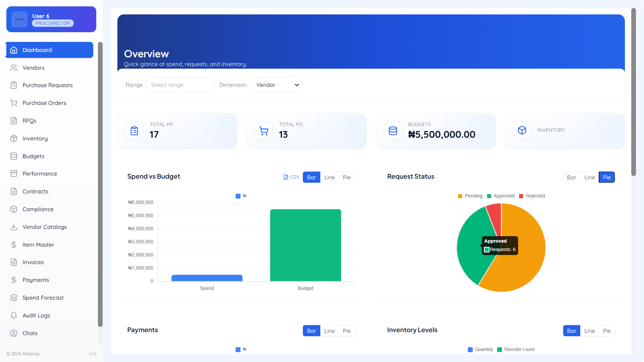Click the main page vertical scrollbar
This screenshot has width=644, height=362.
[634, 92]
